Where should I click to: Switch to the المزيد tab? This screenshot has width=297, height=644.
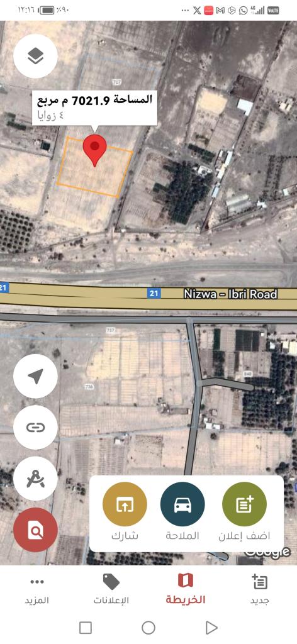[x=37, y=591]
